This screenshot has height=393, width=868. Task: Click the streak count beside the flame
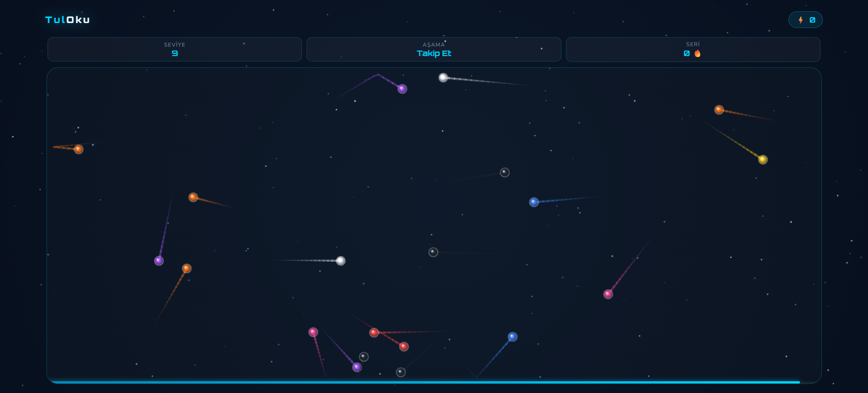pyautogui.click(x=687, y=53)
